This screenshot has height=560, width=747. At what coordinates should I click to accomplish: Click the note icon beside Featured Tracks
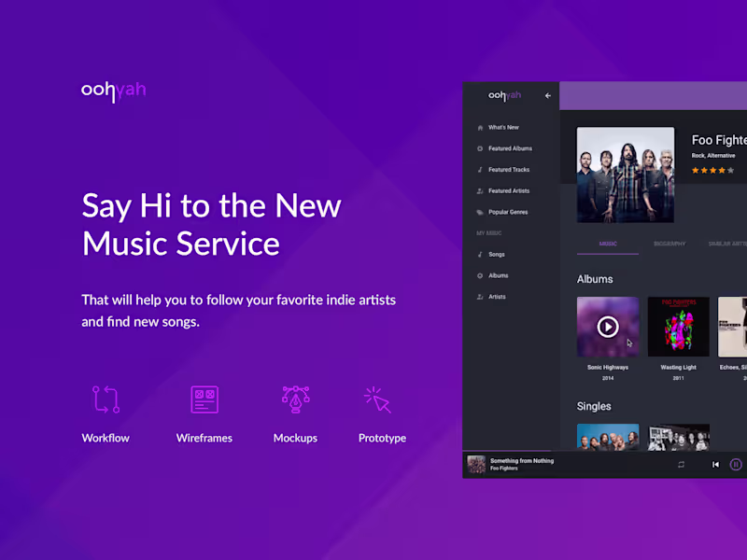(480, 170)
